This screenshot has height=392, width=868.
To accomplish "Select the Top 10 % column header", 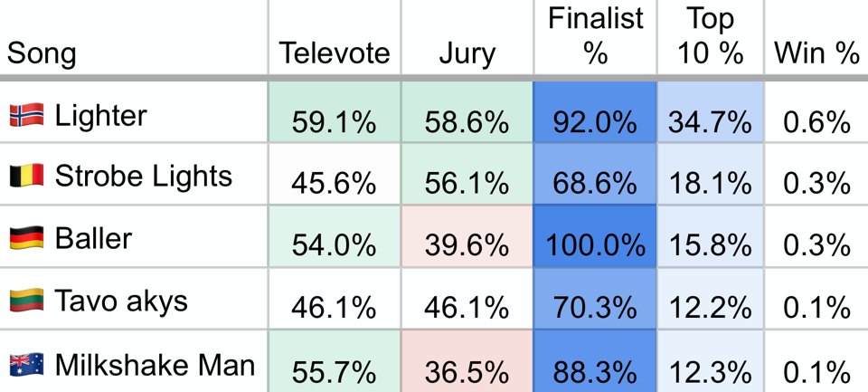I will [711, 36].
